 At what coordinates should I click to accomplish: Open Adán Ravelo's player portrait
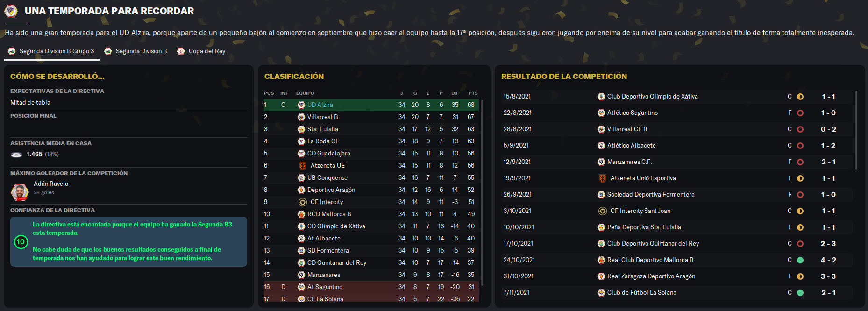20,191
